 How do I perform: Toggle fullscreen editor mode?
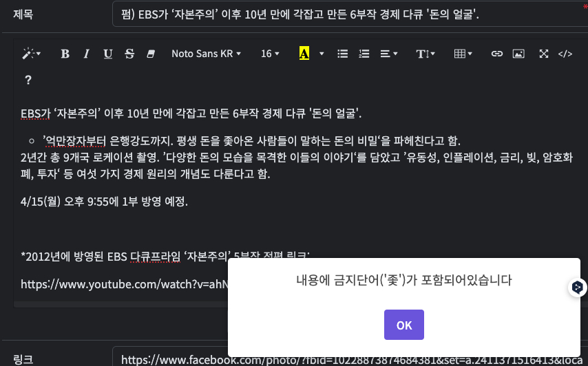click(544, 54)
